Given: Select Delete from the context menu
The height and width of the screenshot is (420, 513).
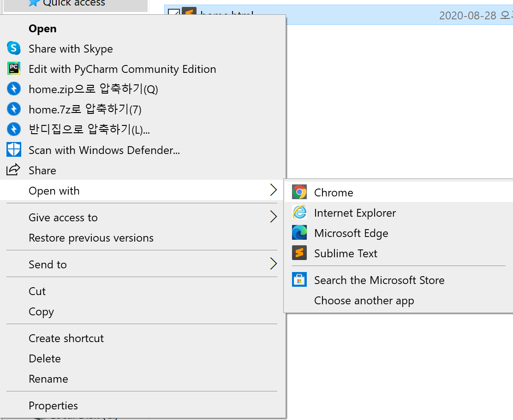Looking at the screenshot, I should click(x=143, y=359).
